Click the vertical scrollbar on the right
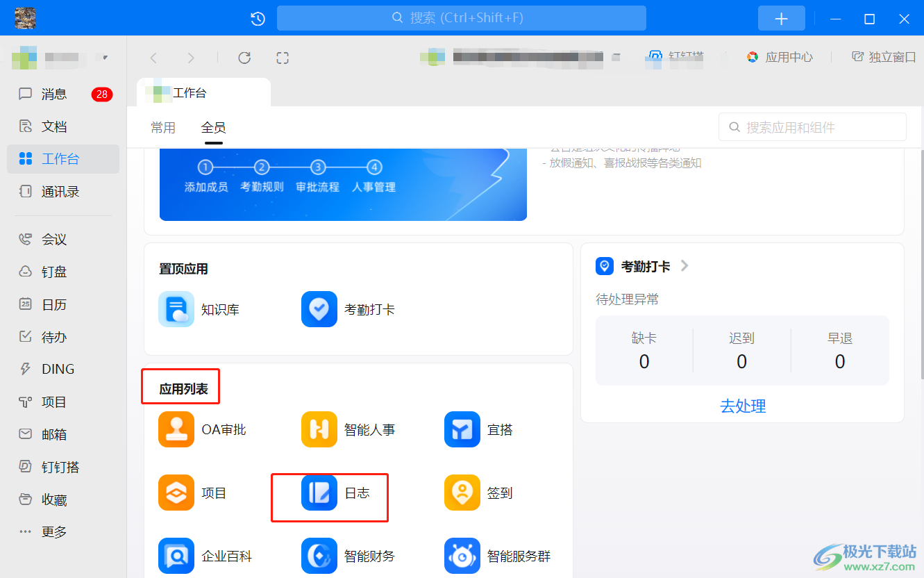924x578 pixels. pyautogui.click(x=921, y=264)
